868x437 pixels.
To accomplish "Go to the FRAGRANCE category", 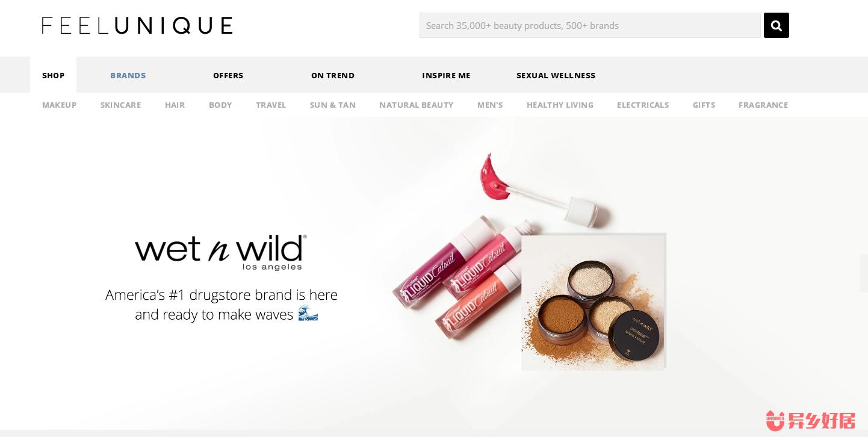I will point(763,105).
